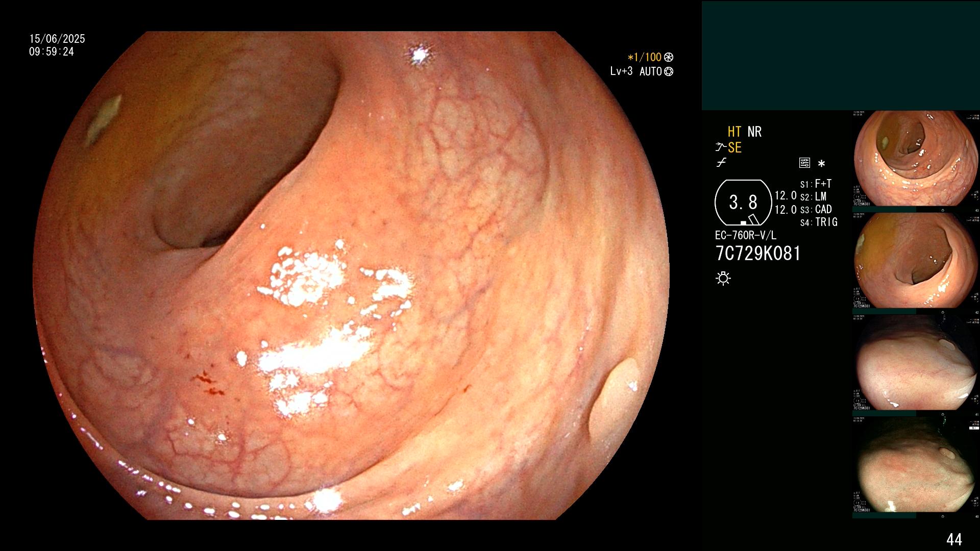This screenshot has height=551, width=980.
Task: Click the dark teal panel at top right
Action: pos(841,55)
